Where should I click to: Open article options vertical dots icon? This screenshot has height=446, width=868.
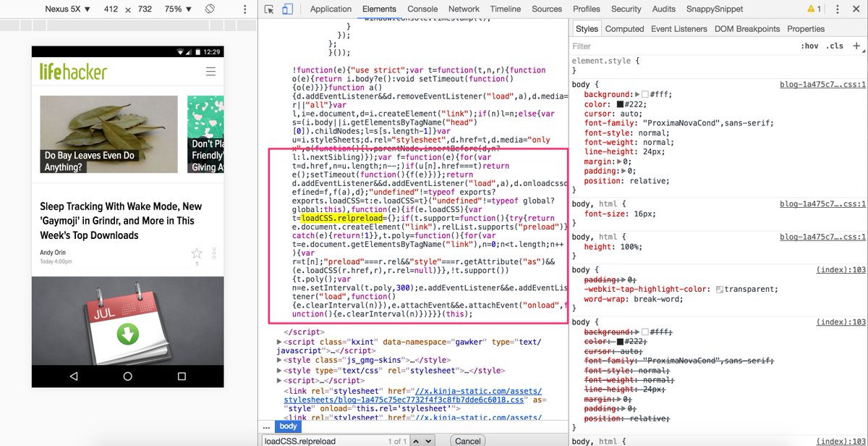[214, 253]
